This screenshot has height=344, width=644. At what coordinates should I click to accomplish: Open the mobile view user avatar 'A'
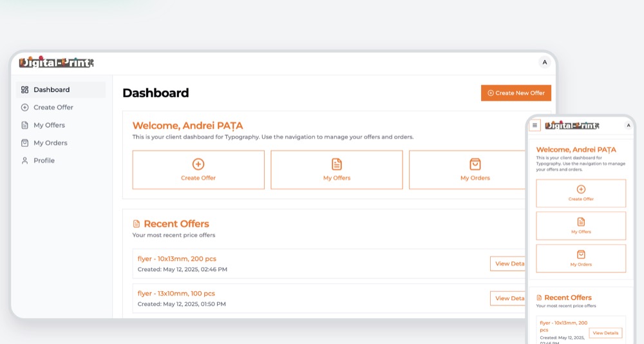pos(628,126)
